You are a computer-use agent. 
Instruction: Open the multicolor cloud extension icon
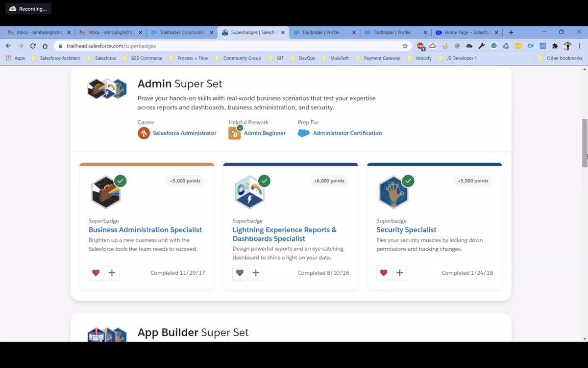click(x=469, y=46)
